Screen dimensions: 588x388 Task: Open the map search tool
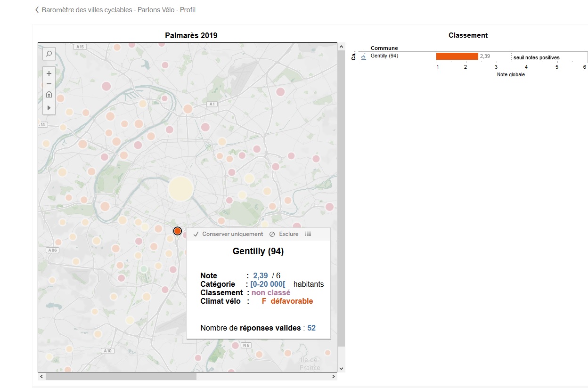(49, 54)
